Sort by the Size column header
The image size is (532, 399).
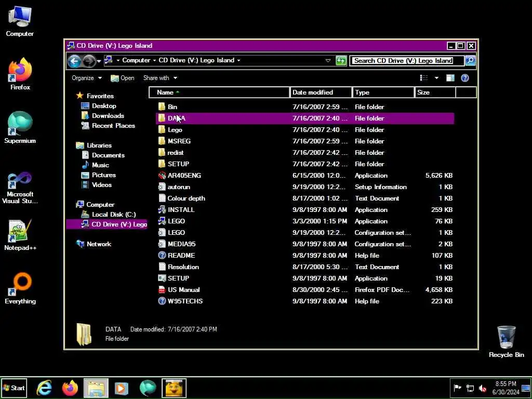[435, 92]
